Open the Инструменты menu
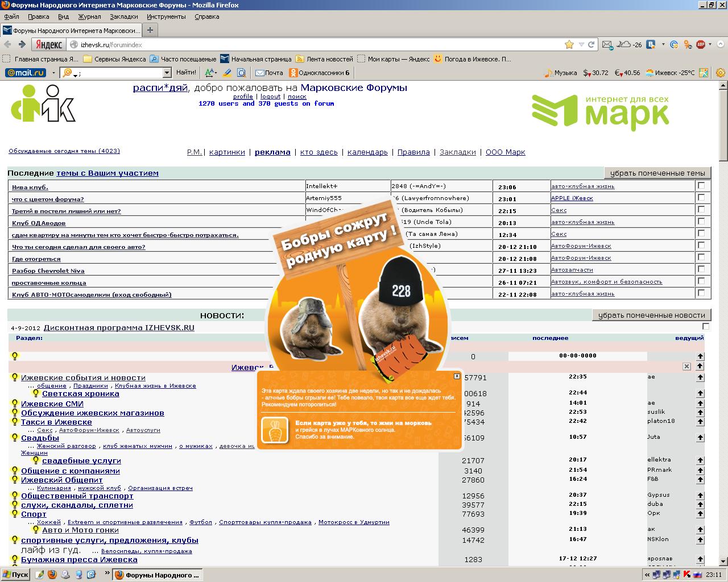The width and height of the screenshot is (728, 582). (166, 16)
